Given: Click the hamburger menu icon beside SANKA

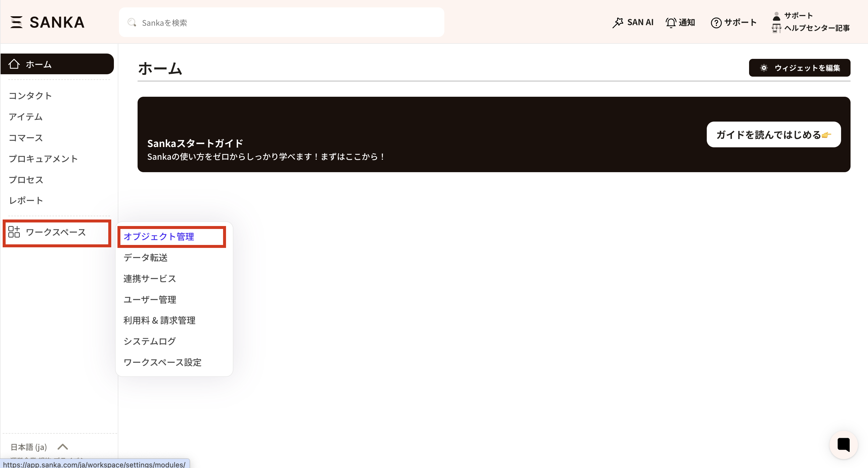Looking at the screenshot, I should click(16, 22).
